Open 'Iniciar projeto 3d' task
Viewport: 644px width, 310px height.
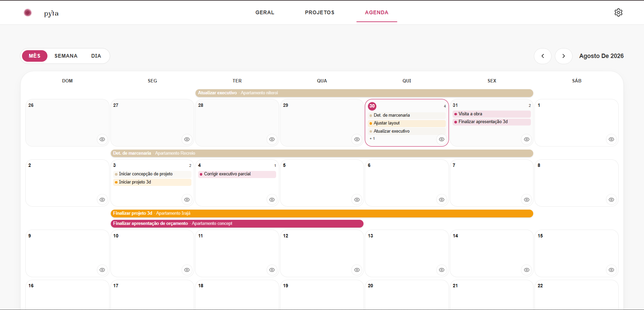click(152, 182)
